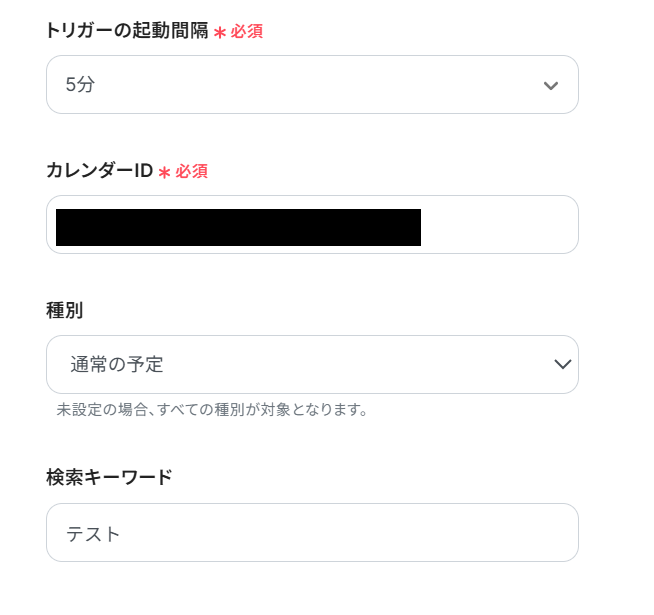The image size is (654, 615).
Task: Click the 通常の予定 selected value
Action: (x=117, y=365)
